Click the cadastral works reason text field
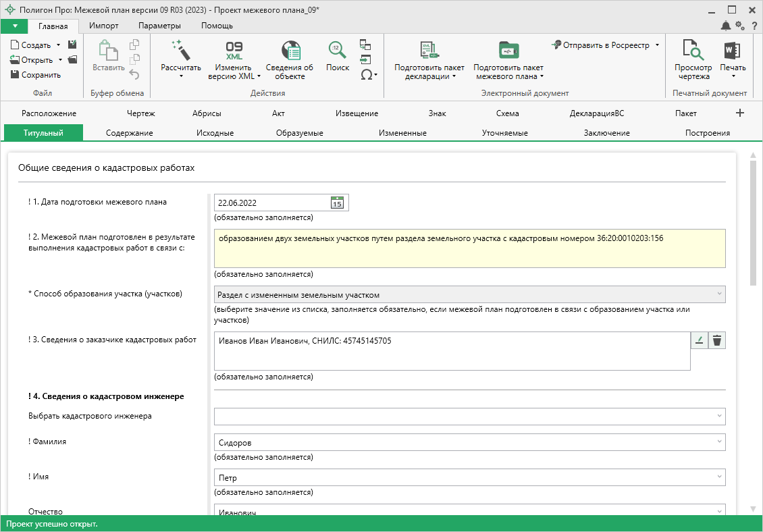The width and height of the screenshot is (763, 532). (x=469, y=248)
